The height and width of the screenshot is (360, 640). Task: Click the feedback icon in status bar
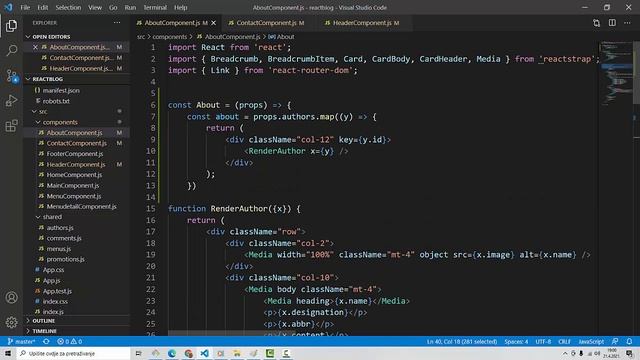click(x=615, y=341)
